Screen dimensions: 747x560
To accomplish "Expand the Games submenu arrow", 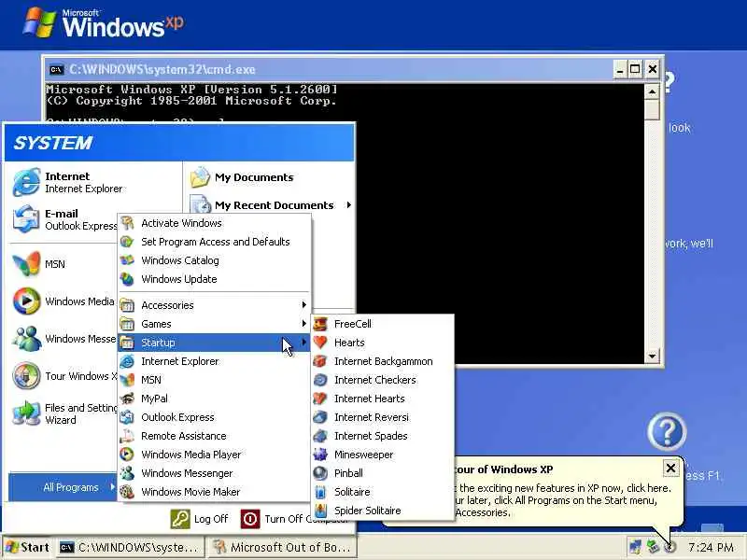I will tap(303, 324).
